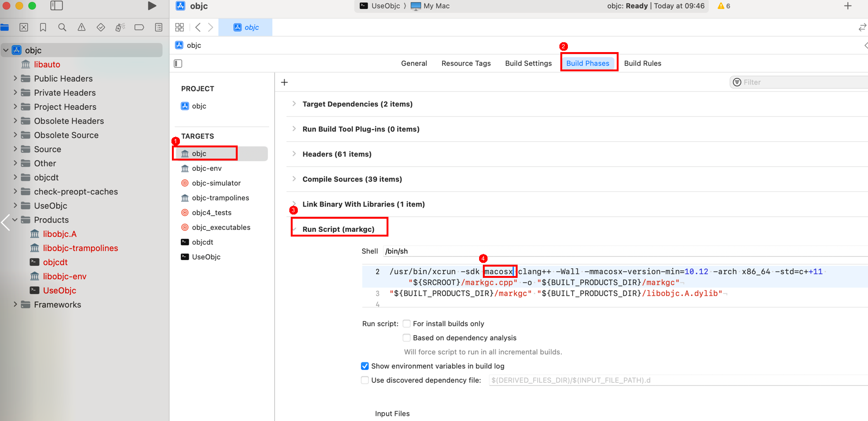Uncheck Show environment variables in build log
This screenshot has width=868, height=421.
(x=364, y=366)
